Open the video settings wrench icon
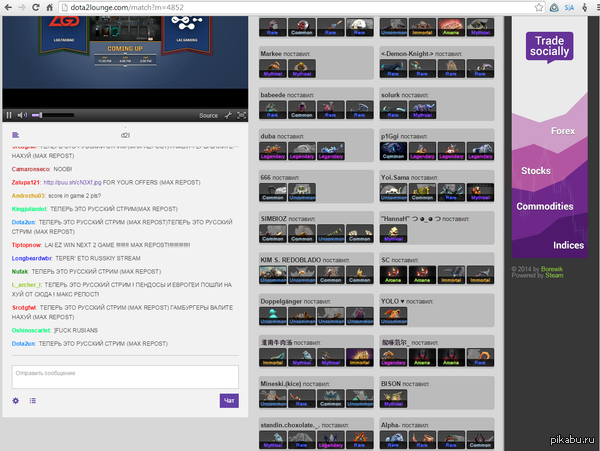Screen dimensions: 600x451 point(228,115)
